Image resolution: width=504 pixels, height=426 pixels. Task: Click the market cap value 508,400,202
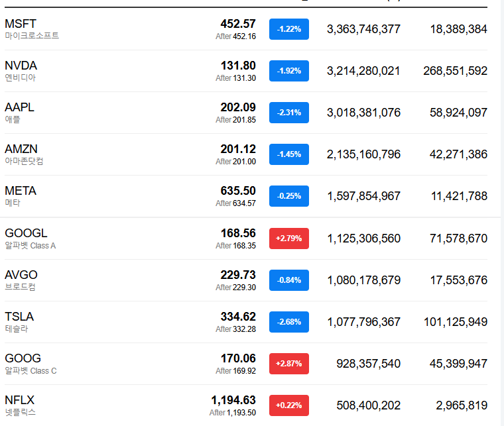(368, 405)
